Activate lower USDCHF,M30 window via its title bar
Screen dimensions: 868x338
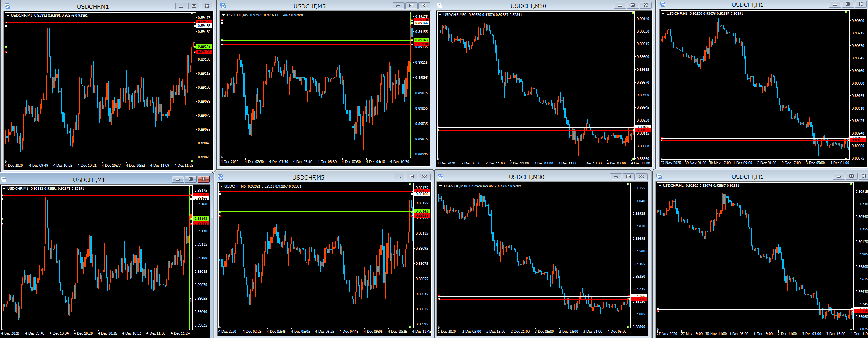click(526, 177)
